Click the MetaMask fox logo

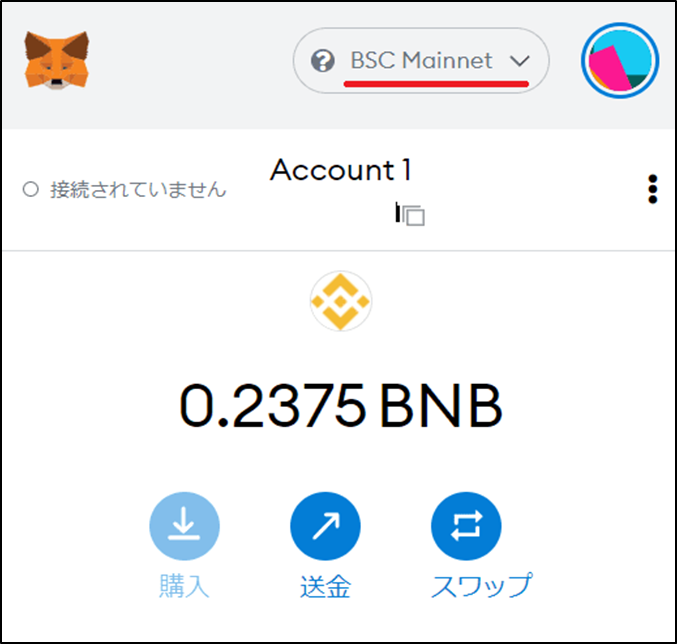click(57, 60)
